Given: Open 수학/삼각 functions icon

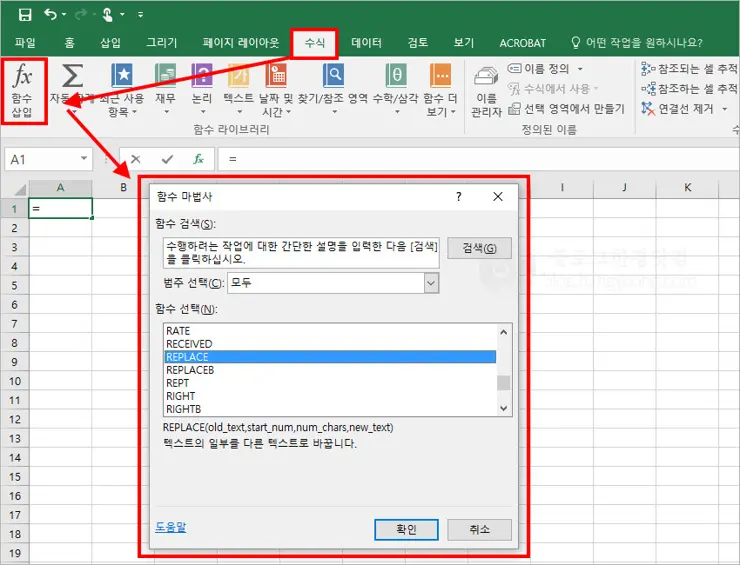Looking at the screenshot, I should click(396, 76).
